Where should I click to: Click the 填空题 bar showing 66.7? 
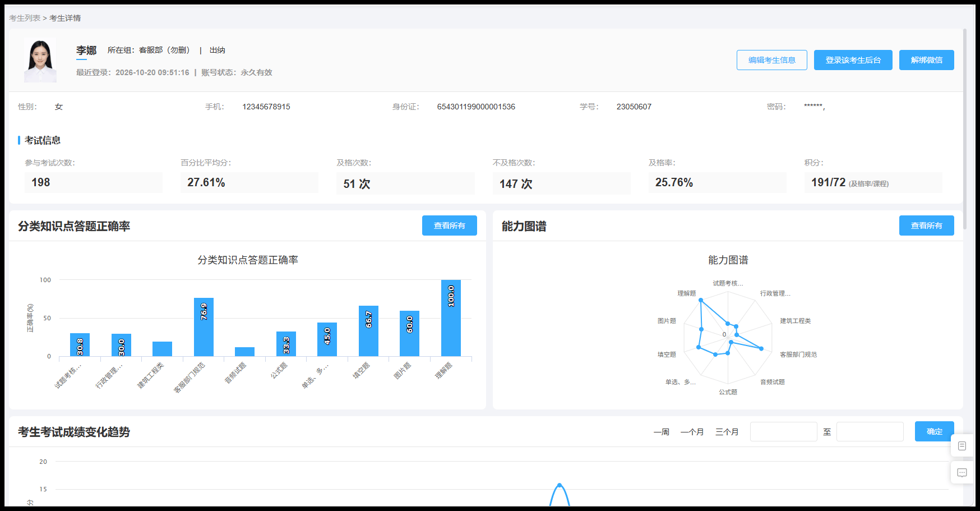(x=368, y=331)
